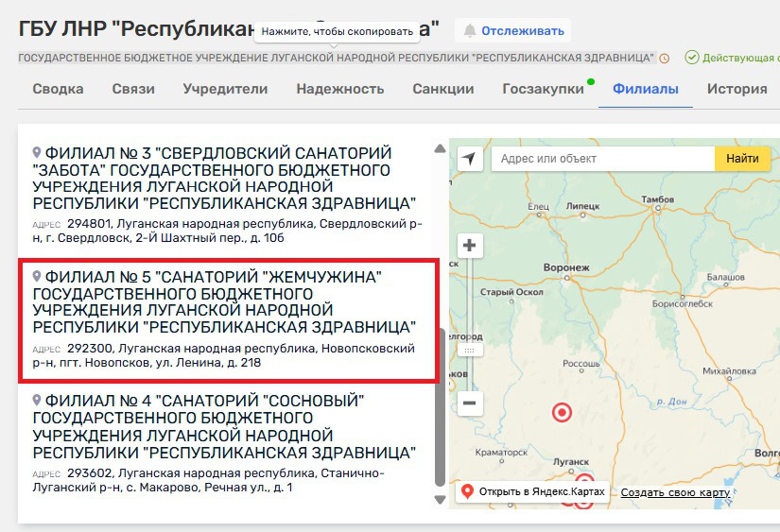The width and height of the screenshot is (780, 532).
Task: Click location pin of Филиал № 5
Action: click(x=36, y=276)
